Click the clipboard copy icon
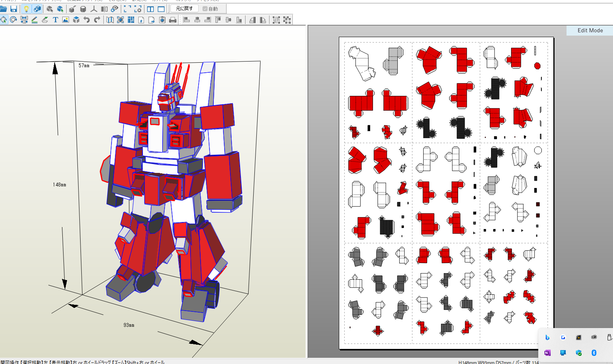This screenshot has width=613, height=364. click(162, 20)
